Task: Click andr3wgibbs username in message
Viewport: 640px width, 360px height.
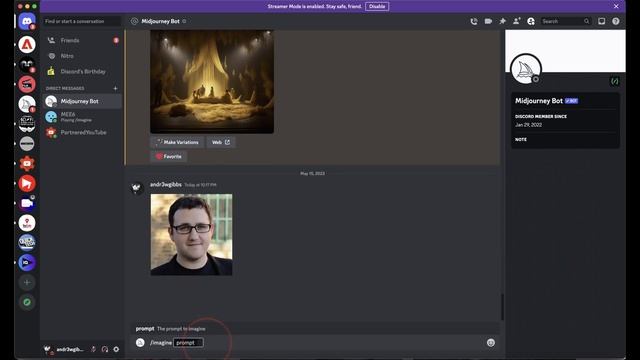Action: tap(166, 184)
